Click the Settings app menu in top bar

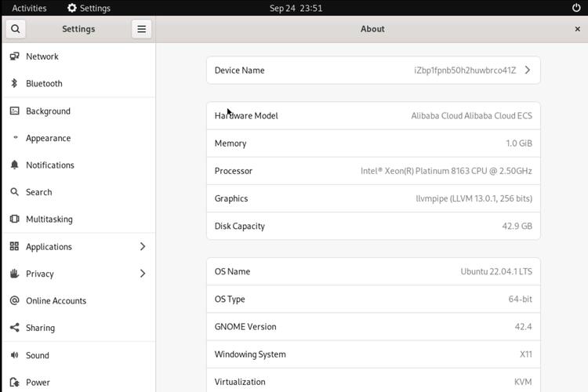click(89, 8)
